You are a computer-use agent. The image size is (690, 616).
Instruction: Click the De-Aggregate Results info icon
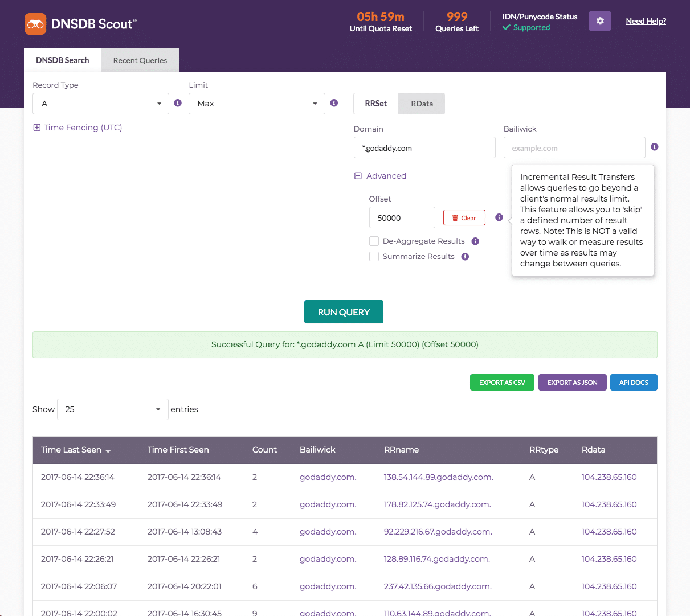point(475,241)
